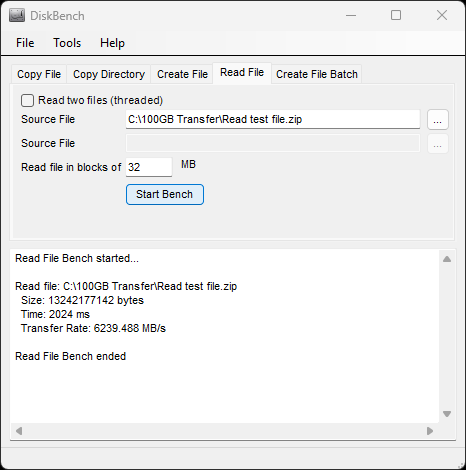466x470 pixels.
Task: Open the File menu
Action: [25, 43]
